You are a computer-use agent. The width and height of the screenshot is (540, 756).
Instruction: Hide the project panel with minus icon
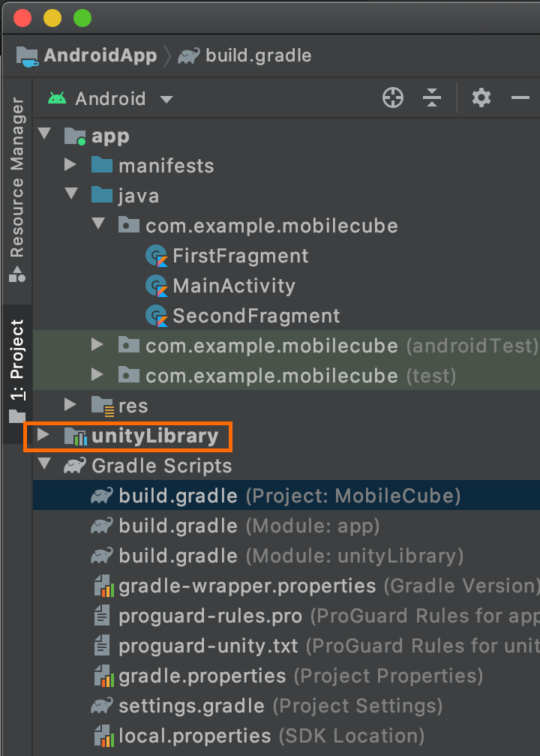pos(520,97)
